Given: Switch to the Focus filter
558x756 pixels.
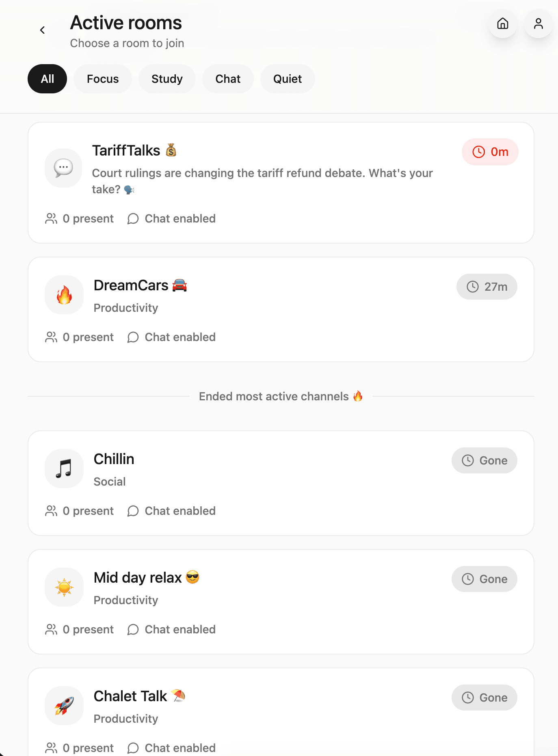Looking at the screenshot, I should [102, 79].
